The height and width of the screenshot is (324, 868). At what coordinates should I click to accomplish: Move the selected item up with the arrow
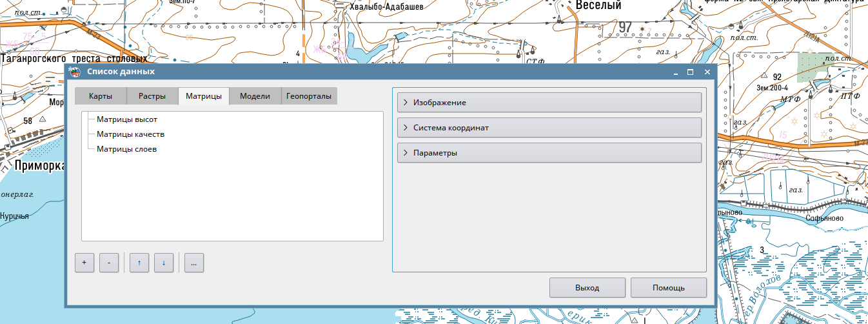pyautogui.click(x=139, y=263)
